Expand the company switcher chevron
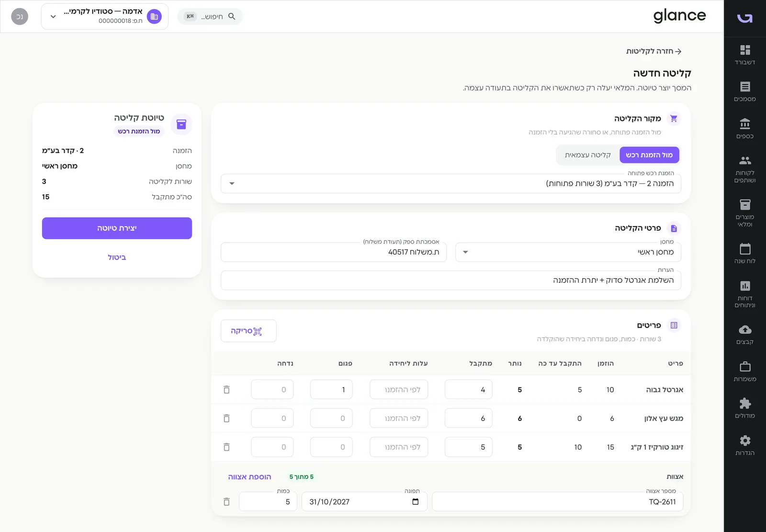 [x=53, y=16]
